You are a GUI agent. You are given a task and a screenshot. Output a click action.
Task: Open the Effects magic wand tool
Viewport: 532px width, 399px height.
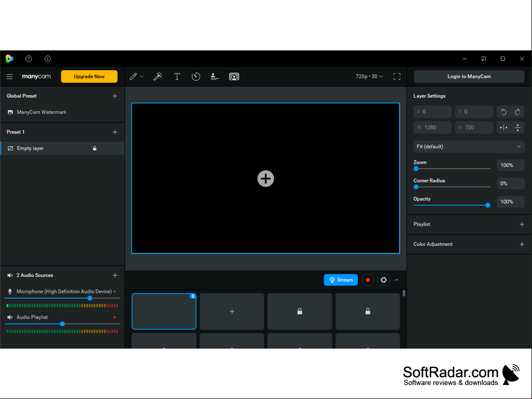(158, 77)
